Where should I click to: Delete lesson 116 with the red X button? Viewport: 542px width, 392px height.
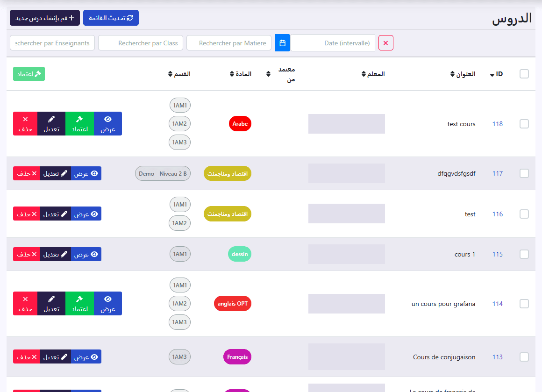pyautogui.click(x=27, y=214)
